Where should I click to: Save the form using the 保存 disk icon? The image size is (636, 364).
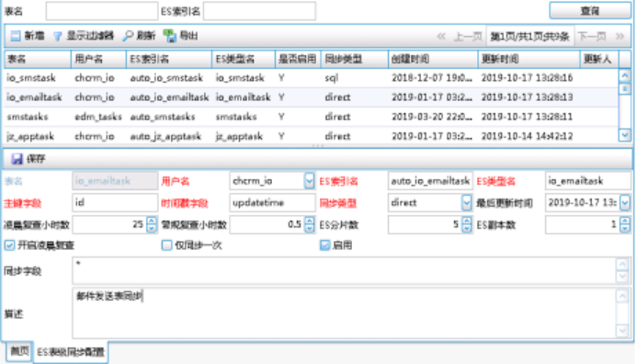click(17, 159)
